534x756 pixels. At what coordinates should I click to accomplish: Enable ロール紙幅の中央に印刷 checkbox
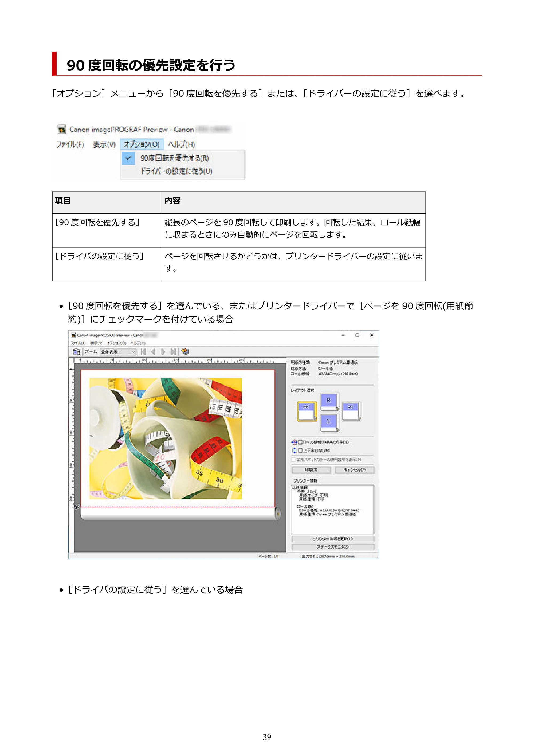pos(300,442)
